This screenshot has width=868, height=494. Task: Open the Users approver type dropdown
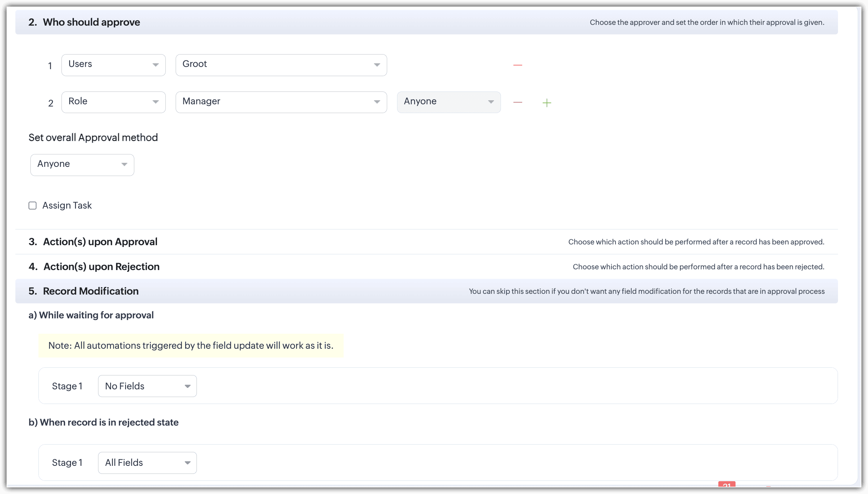pyautogui.click(x=113, y=65)
